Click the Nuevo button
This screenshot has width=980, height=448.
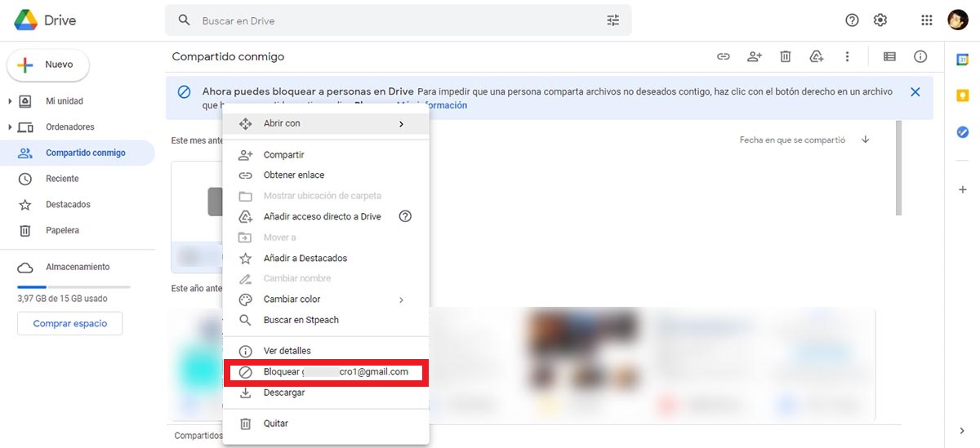point(48,64)
